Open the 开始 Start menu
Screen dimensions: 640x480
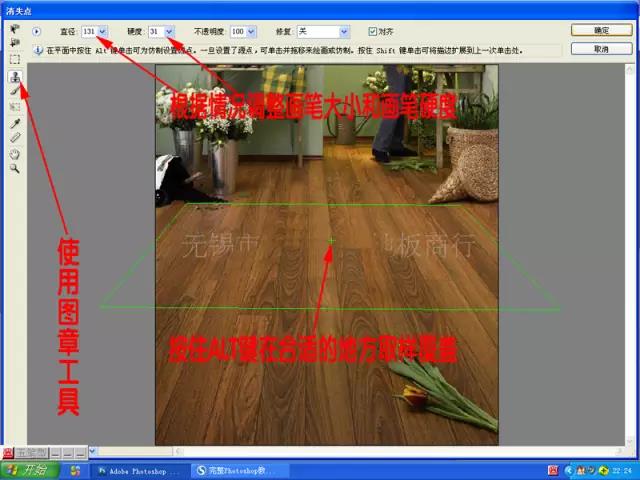[x=30, y=470]
